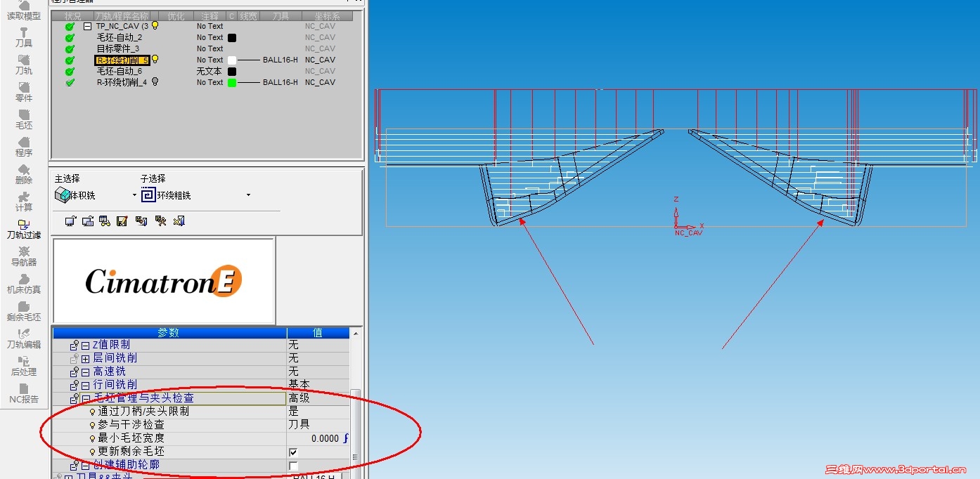This screenshot has width=980, height=479.
Task: Select the 毛坯-自动_2 tree row
Action: 120,38
